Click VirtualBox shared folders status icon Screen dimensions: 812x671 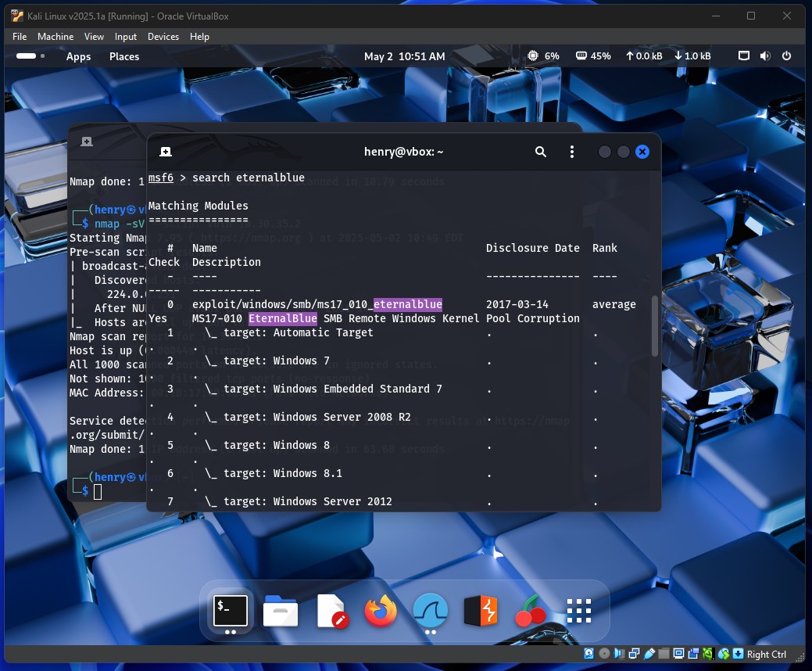tap(664, 653)
